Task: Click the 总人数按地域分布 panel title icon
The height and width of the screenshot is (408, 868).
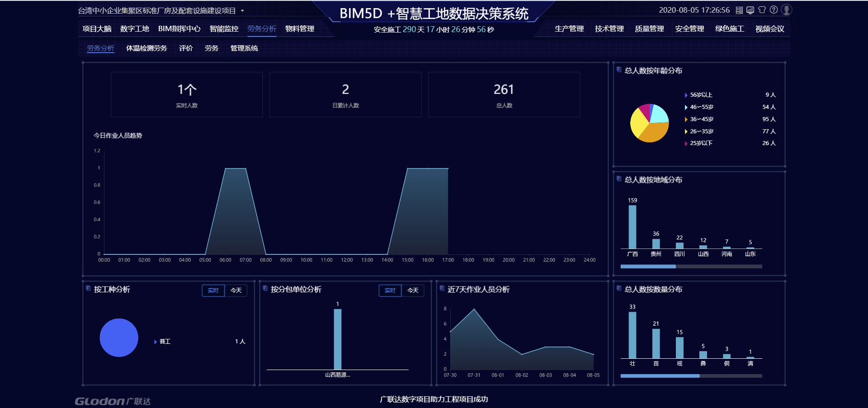Action: point(619,179)
